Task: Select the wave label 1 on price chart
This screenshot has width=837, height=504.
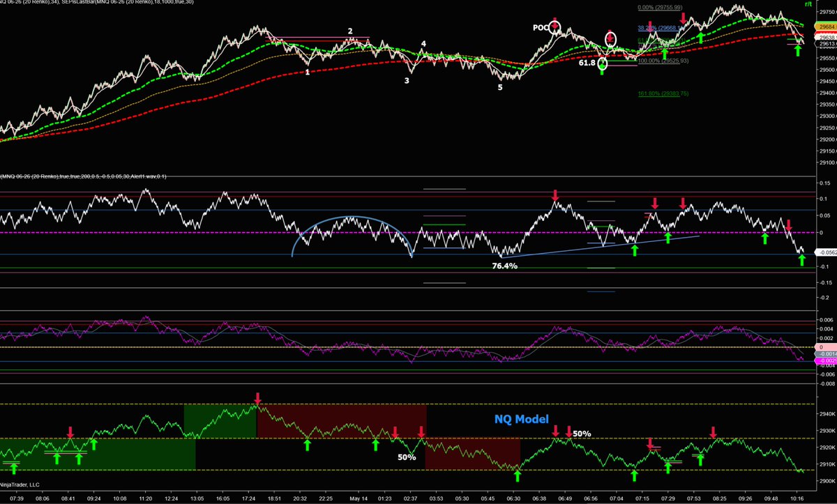Action: pyautogui.click(x=307, y=72)
